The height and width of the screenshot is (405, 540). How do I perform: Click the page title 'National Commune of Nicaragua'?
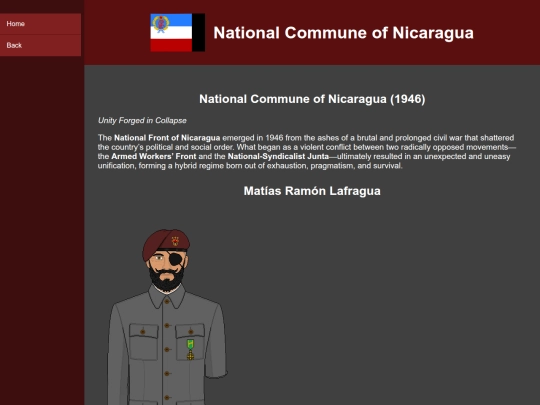(343, 33)
